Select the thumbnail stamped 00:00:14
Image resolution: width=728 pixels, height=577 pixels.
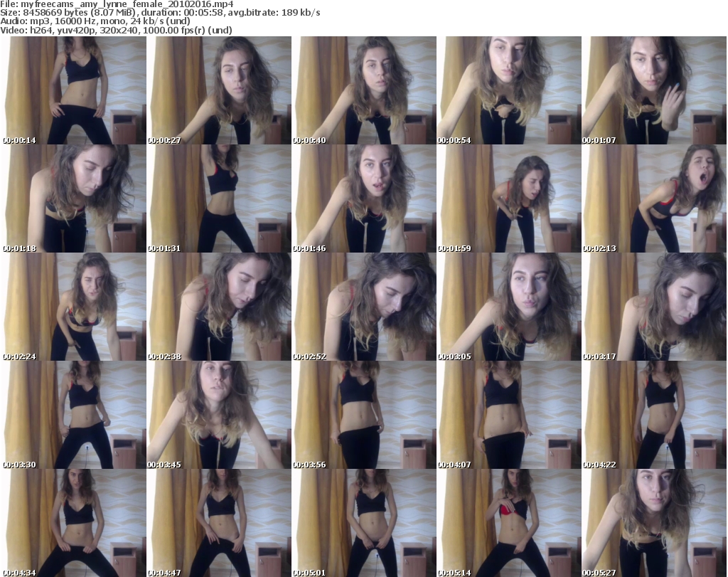point(74,90)
